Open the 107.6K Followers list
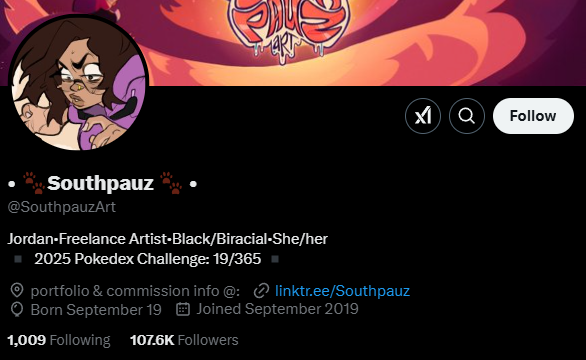Image resolution: width=586 pixels, height=360 pixels. (x=184, y=340)
